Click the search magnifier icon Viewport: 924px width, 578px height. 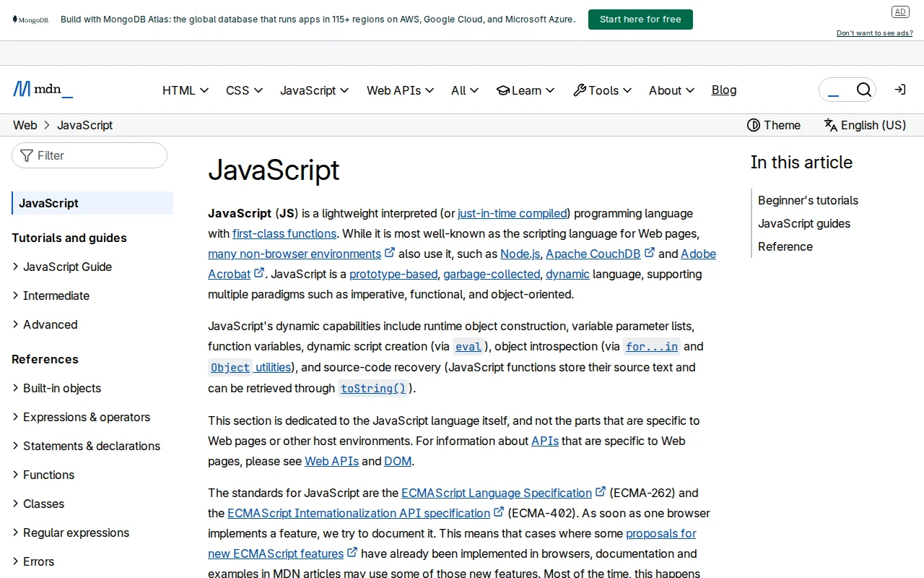(x=864, y=89)
